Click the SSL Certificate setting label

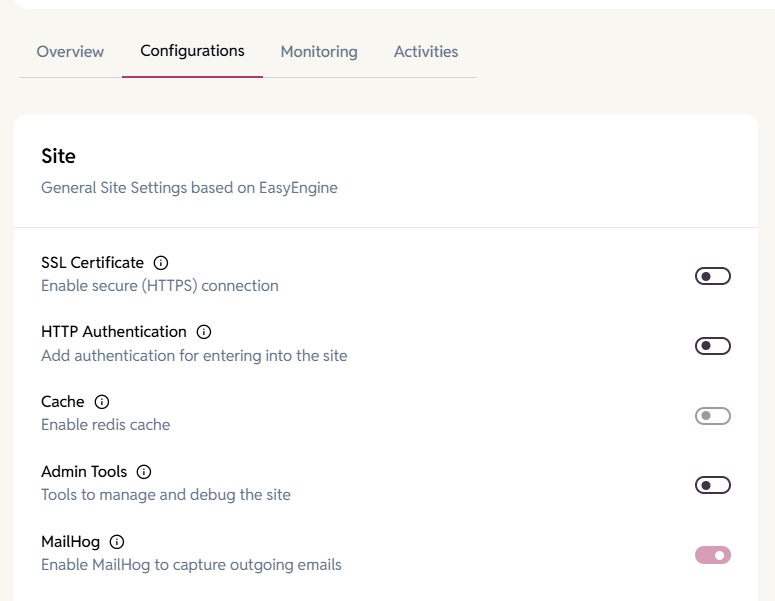pos(92,263)
